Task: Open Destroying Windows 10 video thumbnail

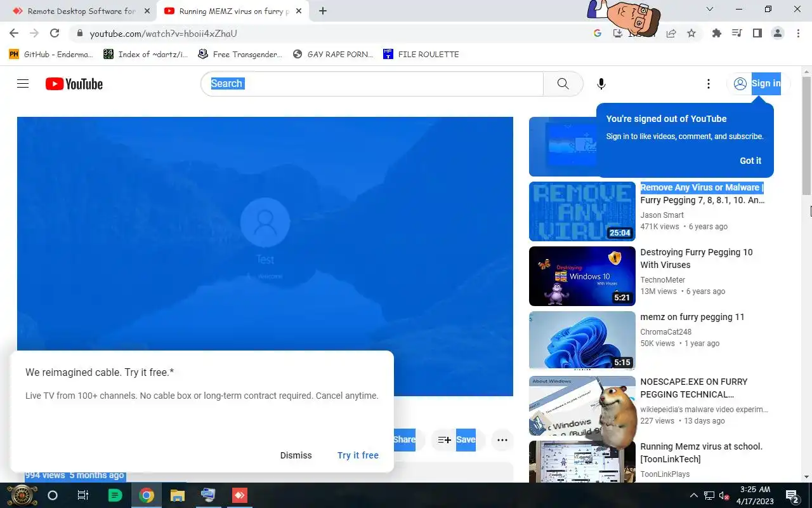Action: click(x=582, y=276)
